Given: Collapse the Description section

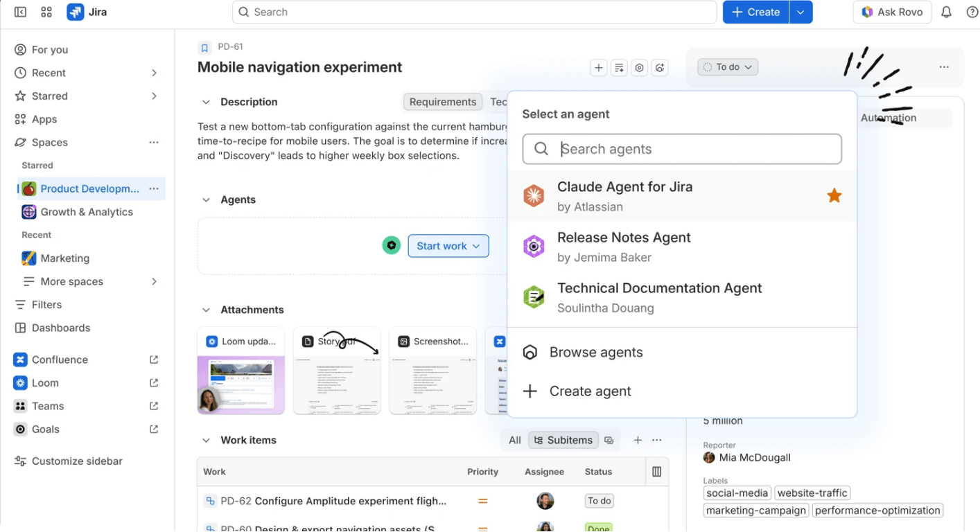Looking at the screenshot, I should (x=206, y=102).
